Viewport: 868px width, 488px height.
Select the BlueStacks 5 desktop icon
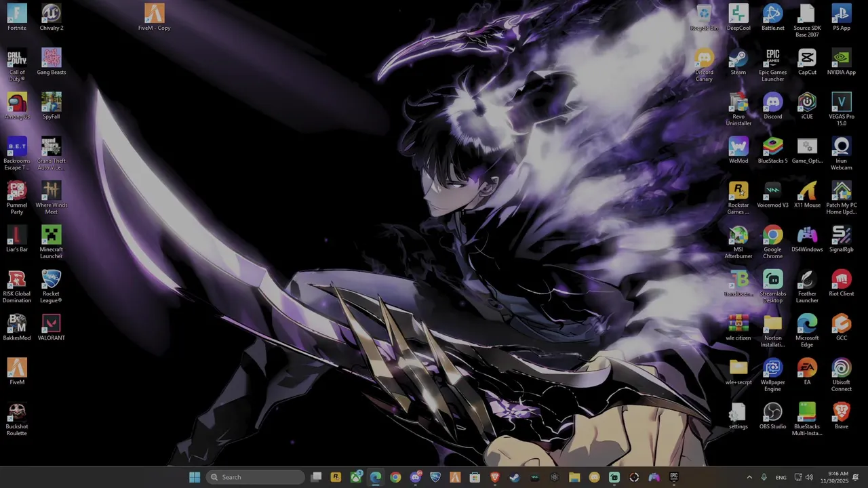point(773,150)
